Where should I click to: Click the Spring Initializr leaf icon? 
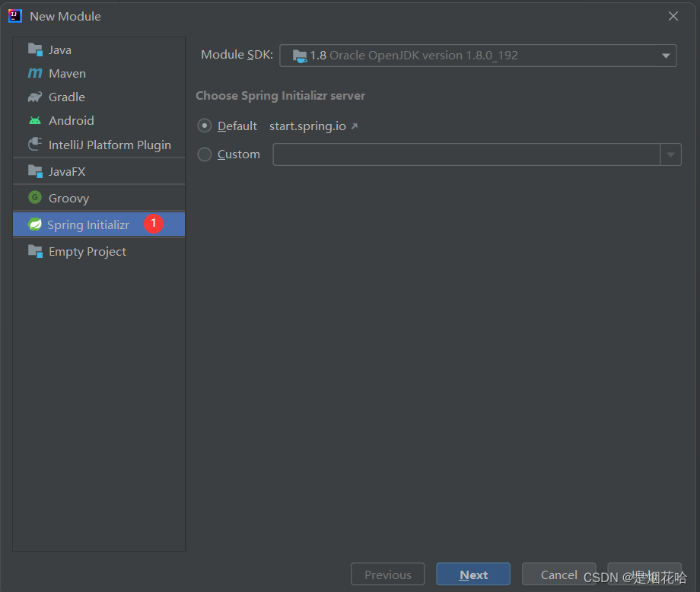point(35,224)
